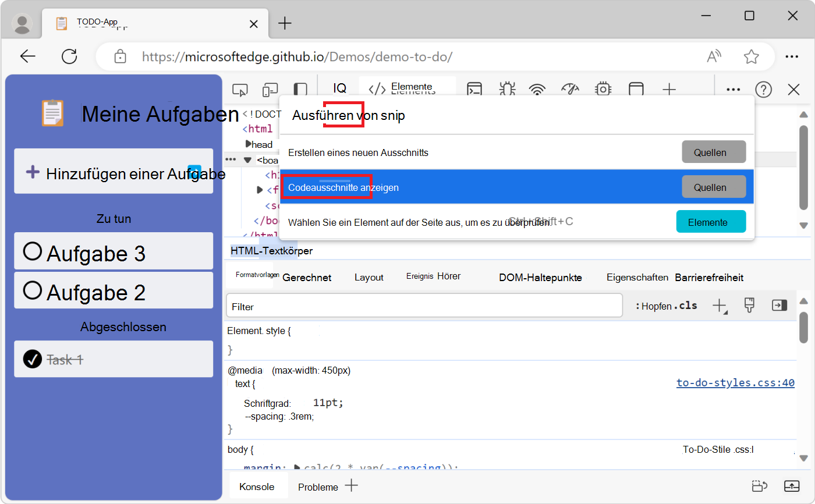Viewport: 815px width, 504px height.
Task: Open DevTools help question mark icon
Action: [x=763, y=89]
